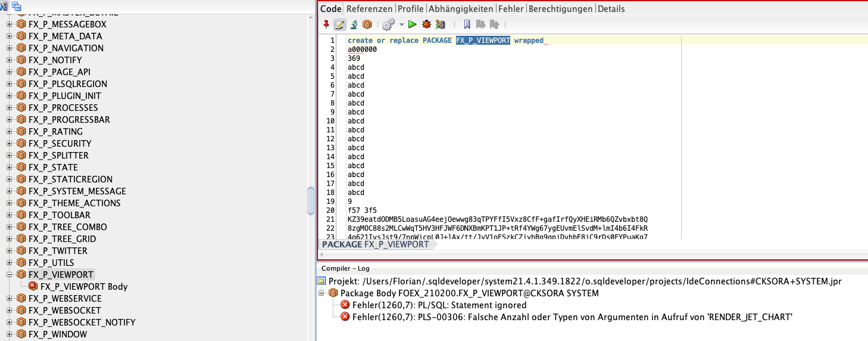
Task: Open the Fehler tab
Action: coord(511,8)
